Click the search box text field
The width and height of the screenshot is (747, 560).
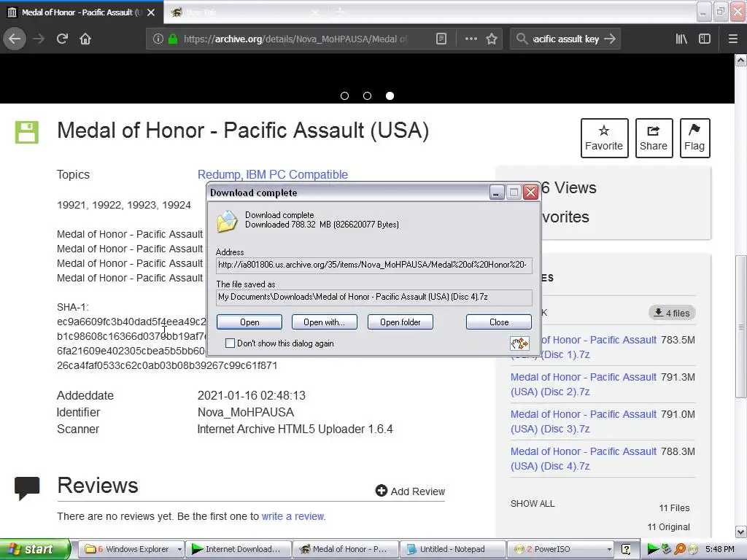pyautogui.click(x=565, y=39)
